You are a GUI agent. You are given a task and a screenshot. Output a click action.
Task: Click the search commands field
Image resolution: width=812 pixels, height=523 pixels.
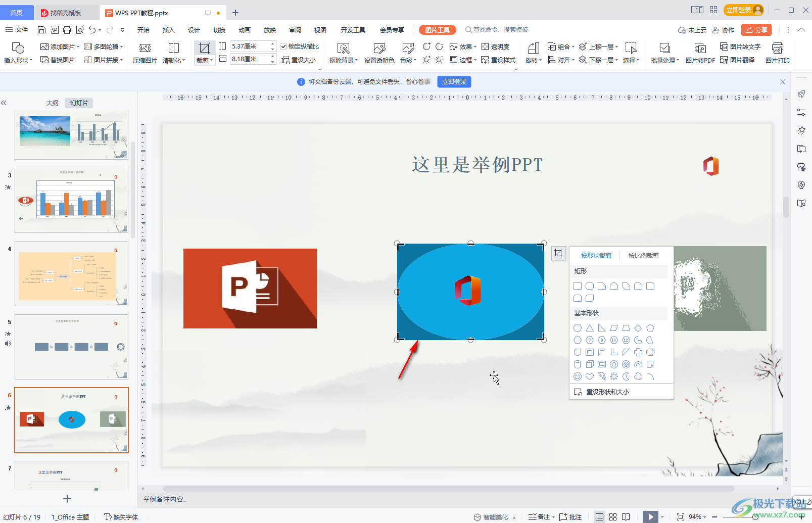(497, 30)
